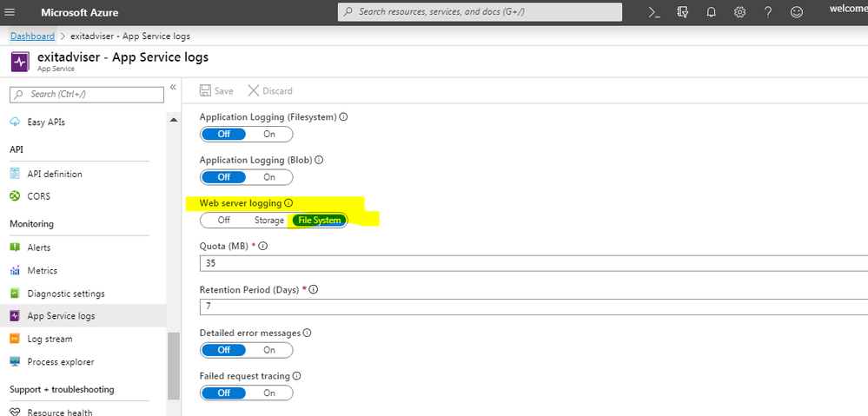Screen dimensions: 868x416
Task: Open the Azure portal hamburger menu
Action: click(10, 12)
